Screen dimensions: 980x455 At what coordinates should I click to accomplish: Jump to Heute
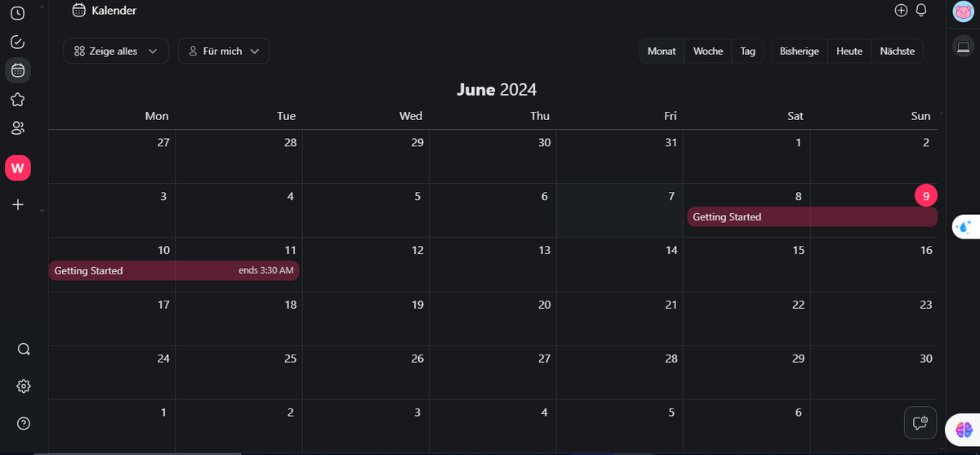(x=849, y=51)
